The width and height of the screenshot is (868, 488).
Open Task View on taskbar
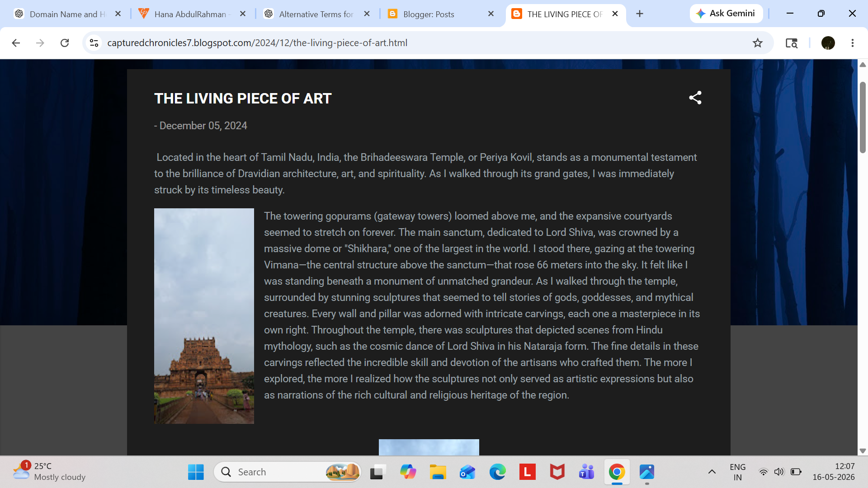377,472
